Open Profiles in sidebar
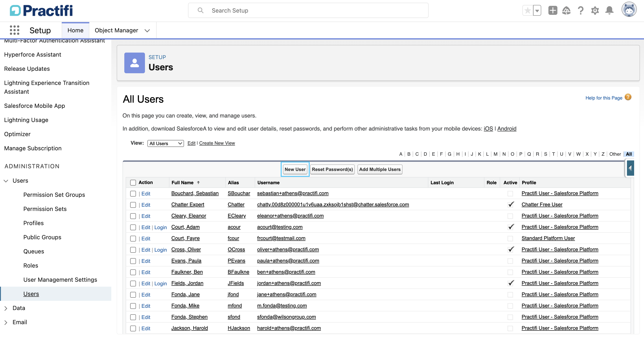 [x=33, y=223]
